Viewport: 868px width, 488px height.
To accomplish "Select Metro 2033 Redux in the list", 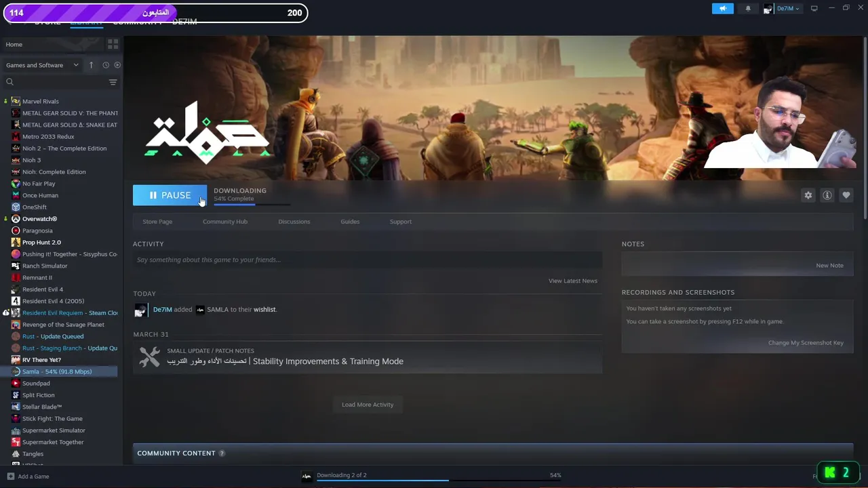I will (48, 136).
